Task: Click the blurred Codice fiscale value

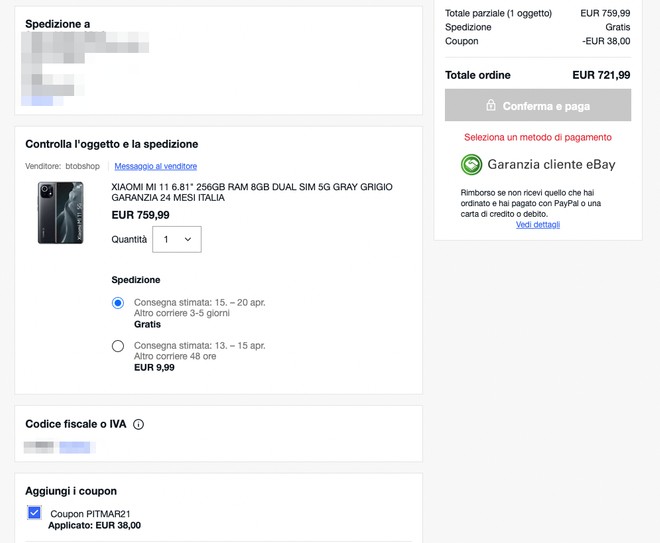Action: [x=59, y=447]
